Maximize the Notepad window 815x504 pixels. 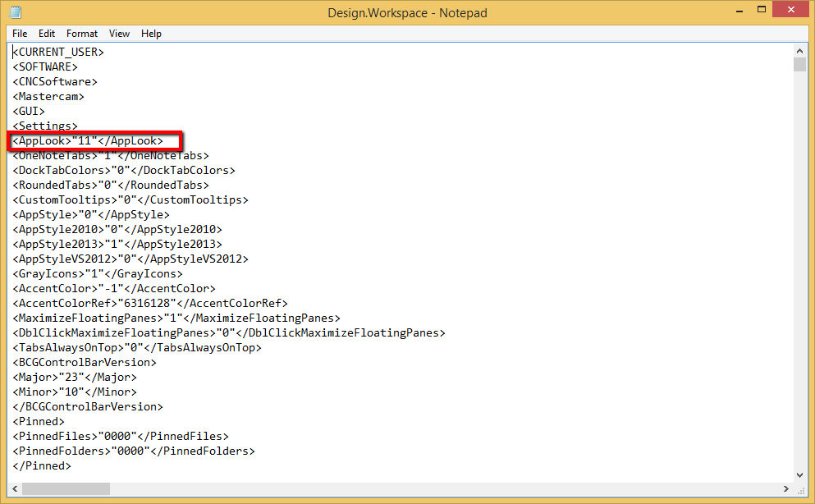click(x=762, y=10)
